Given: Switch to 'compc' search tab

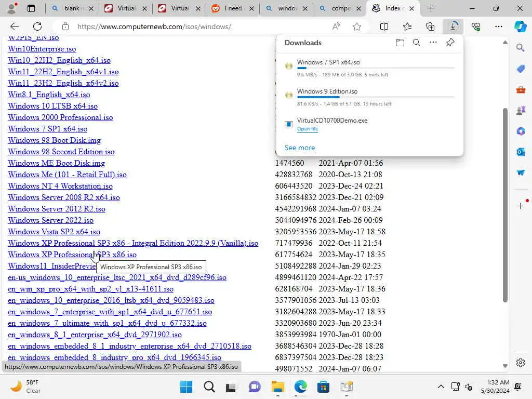Looking at the screenshot, I should click(x=340, y=8).
